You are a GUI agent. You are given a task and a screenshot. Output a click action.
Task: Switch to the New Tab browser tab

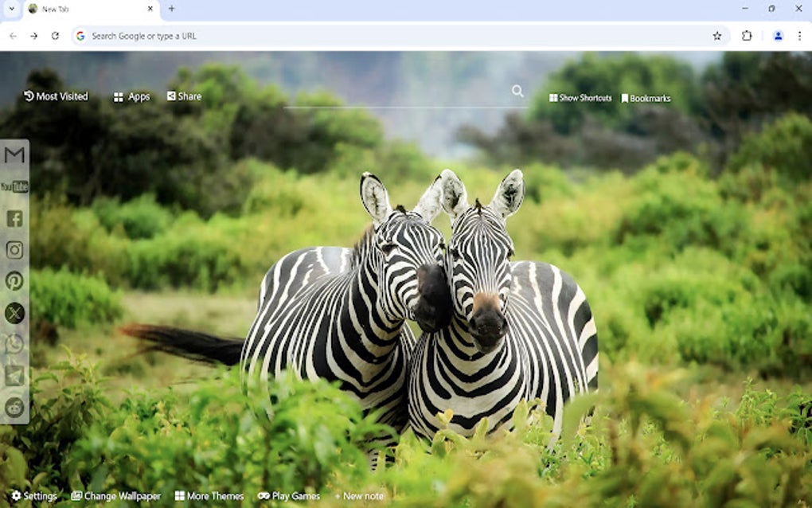click(88, 9)
